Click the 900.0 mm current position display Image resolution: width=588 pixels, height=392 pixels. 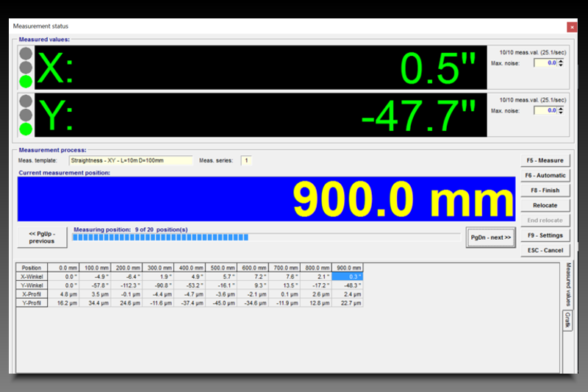coord(266,199)
